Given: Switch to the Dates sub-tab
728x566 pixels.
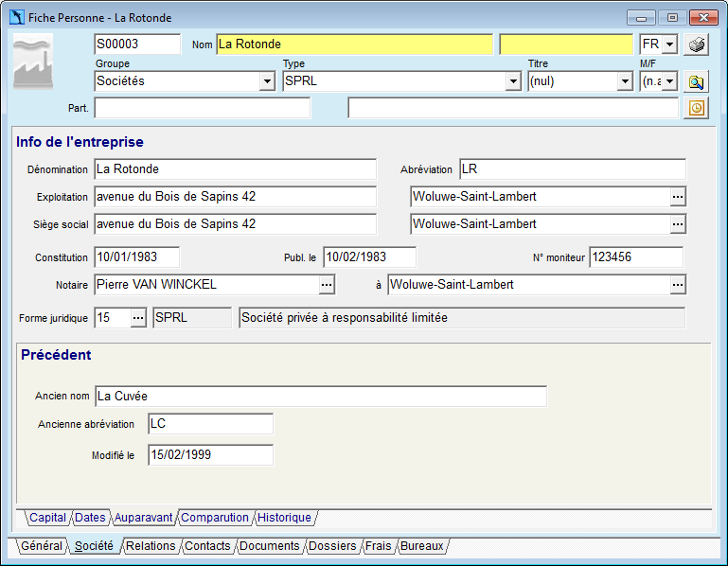Looking at the screenshot, I should 90,517.
